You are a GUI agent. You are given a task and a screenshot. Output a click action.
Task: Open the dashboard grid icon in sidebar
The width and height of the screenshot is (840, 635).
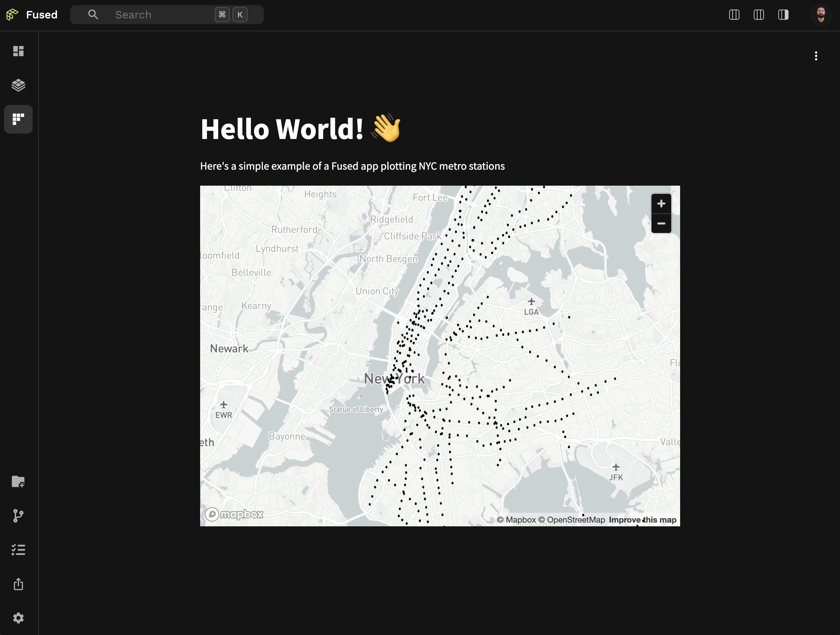click(18, 51)
